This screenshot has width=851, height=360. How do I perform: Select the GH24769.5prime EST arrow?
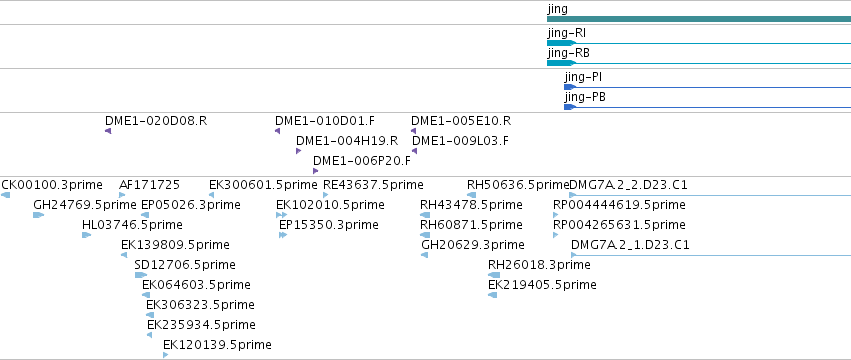pos(39,215)
